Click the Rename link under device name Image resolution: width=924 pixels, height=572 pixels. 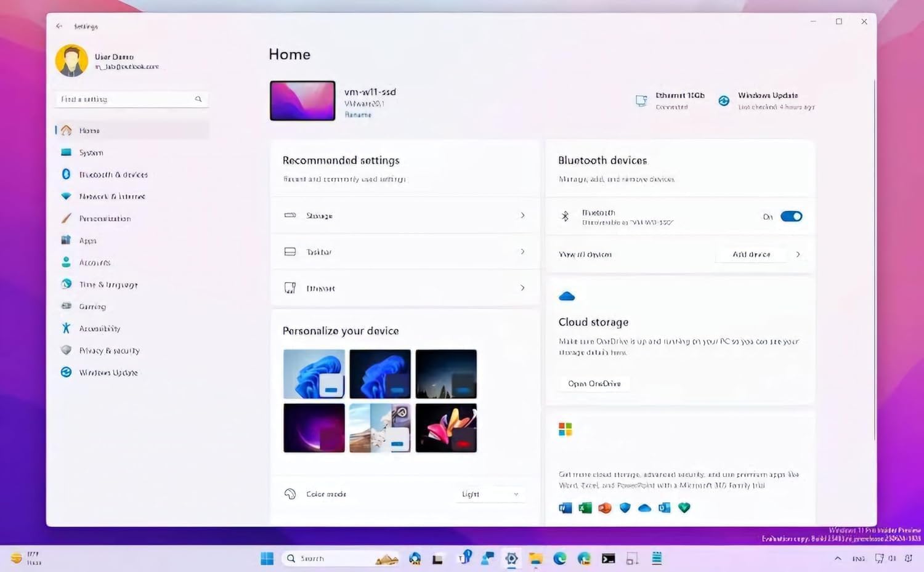click(358, 115)
